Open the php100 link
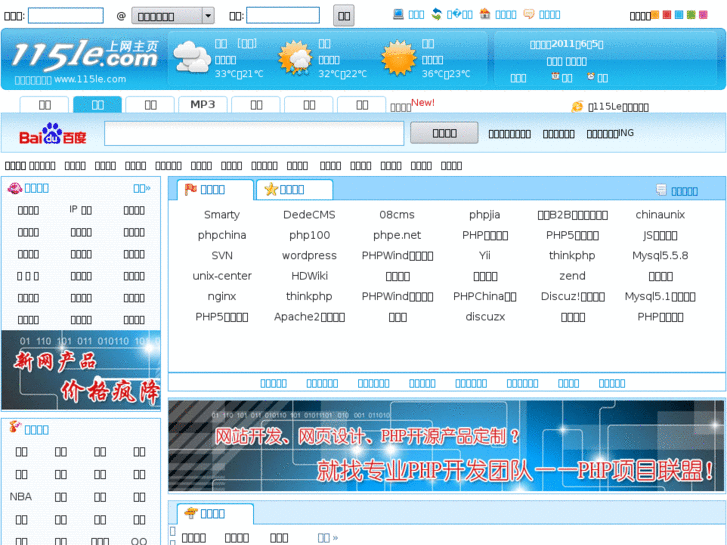This screenshot has width=727, height=545. 309,235
